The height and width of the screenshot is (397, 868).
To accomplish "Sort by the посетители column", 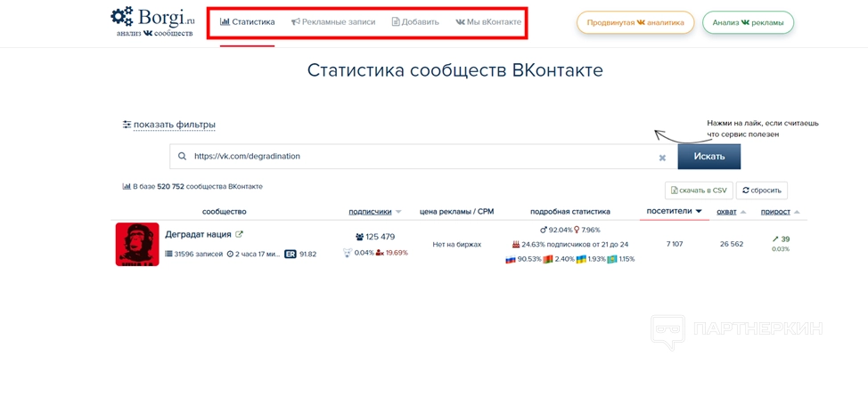I will (x=675, y=211).
